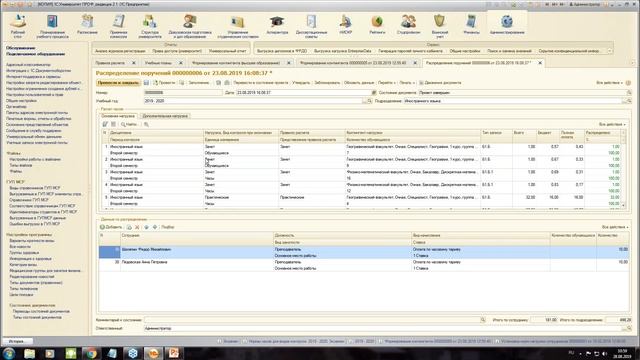The height and width of the screenshot is (360, 640).
Task: Open the Учебный год selection dropdown
Action: coord(365,101)
